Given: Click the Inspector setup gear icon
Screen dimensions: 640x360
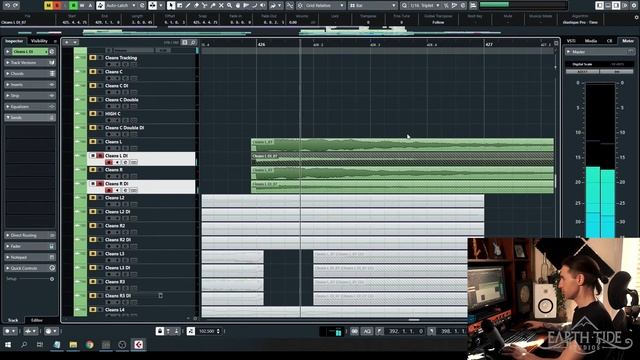Looking at the screenshot, I should coord(52,279).
